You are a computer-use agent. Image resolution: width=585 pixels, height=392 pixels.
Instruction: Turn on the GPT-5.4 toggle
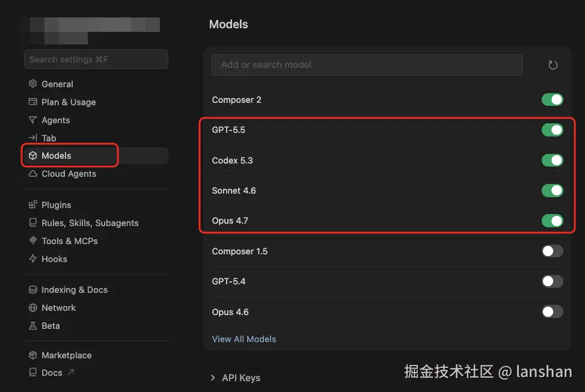pyautogui.click(x=552, y=281)
